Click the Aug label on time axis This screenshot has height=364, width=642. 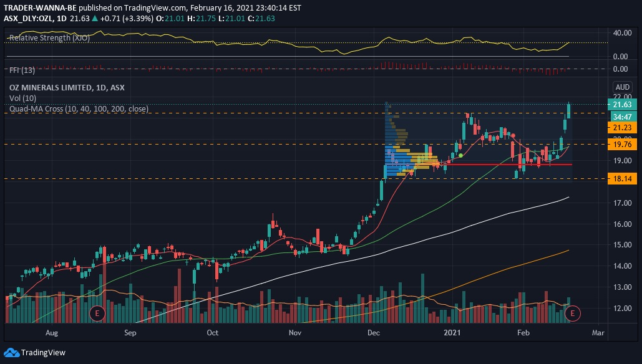[52, 332]
